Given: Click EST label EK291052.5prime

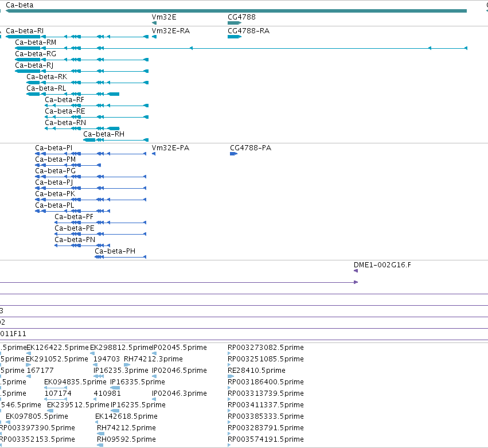Looking at the screenshot, I should (57, 359).
